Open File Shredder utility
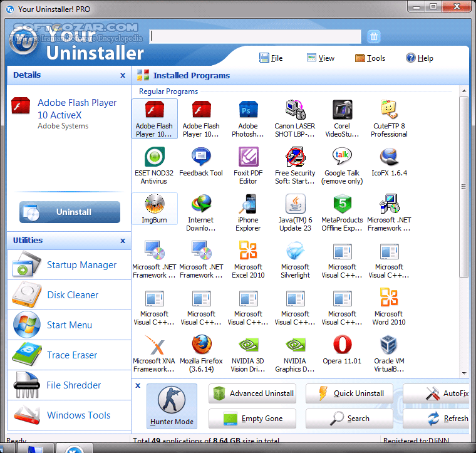 point(70,385)
